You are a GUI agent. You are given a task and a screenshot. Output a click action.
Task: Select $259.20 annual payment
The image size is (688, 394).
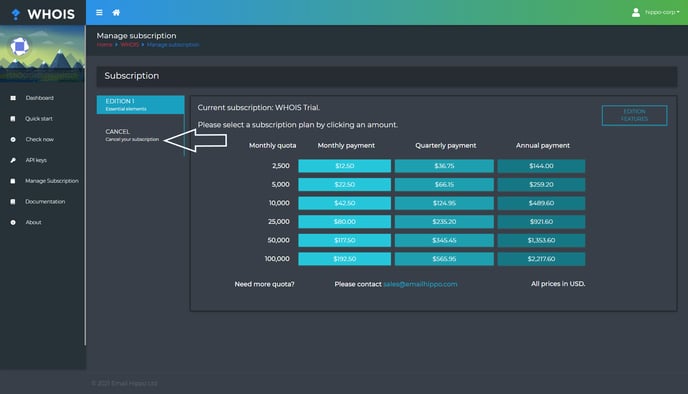(x=541, y=185)
